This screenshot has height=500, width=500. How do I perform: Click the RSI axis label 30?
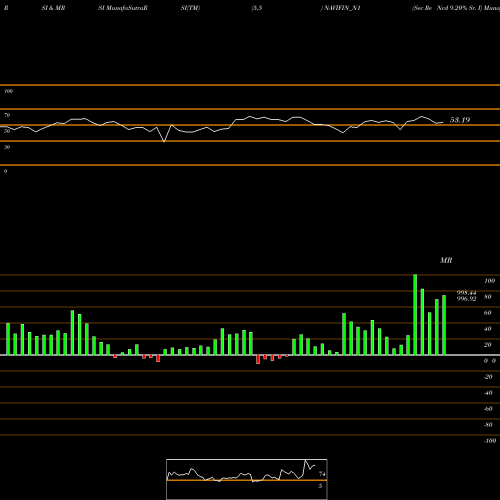point(7,147)
